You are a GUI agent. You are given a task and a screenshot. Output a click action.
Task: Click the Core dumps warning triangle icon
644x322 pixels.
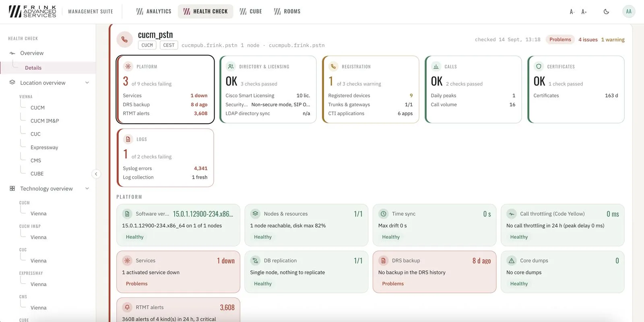tap(512, 260)
